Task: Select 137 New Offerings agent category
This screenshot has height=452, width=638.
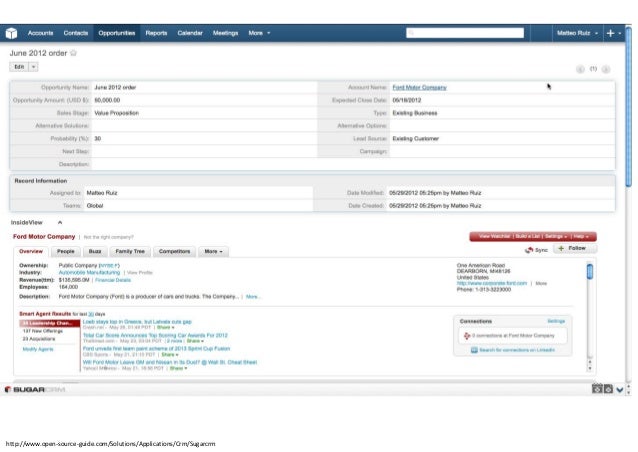Action: tap(43, 331)
